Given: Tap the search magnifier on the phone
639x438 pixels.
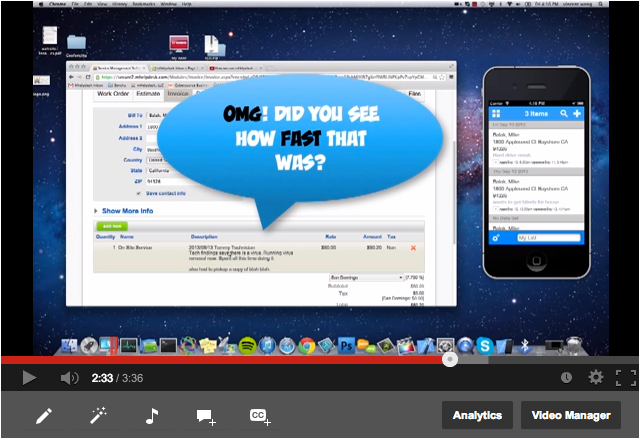Looking at the screenshot, I should coord(564,114).
